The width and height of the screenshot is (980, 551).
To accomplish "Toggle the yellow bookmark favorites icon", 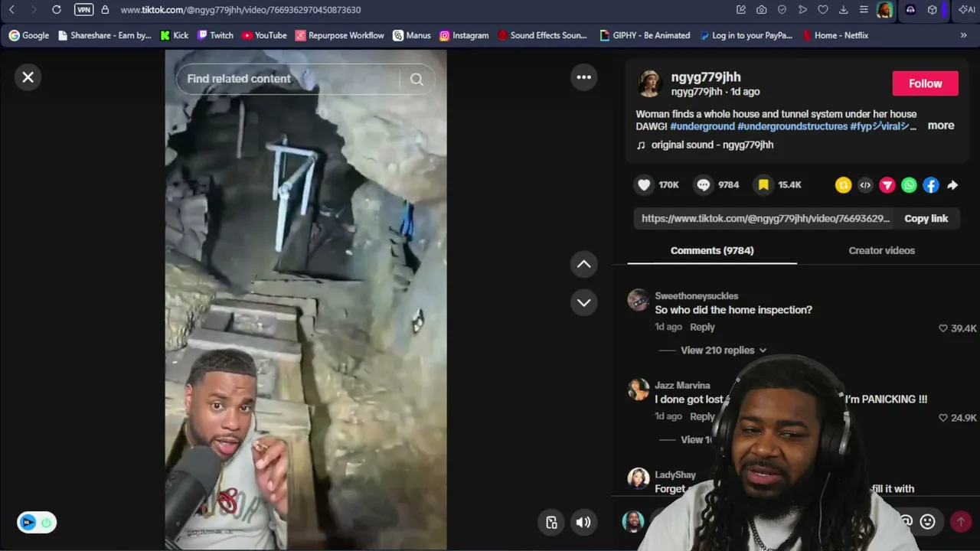I will click(763, 184).
